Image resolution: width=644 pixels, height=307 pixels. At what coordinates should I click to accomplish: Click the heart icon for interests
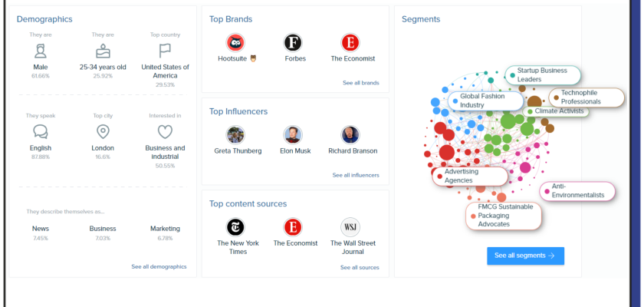(x=165, y=131)
